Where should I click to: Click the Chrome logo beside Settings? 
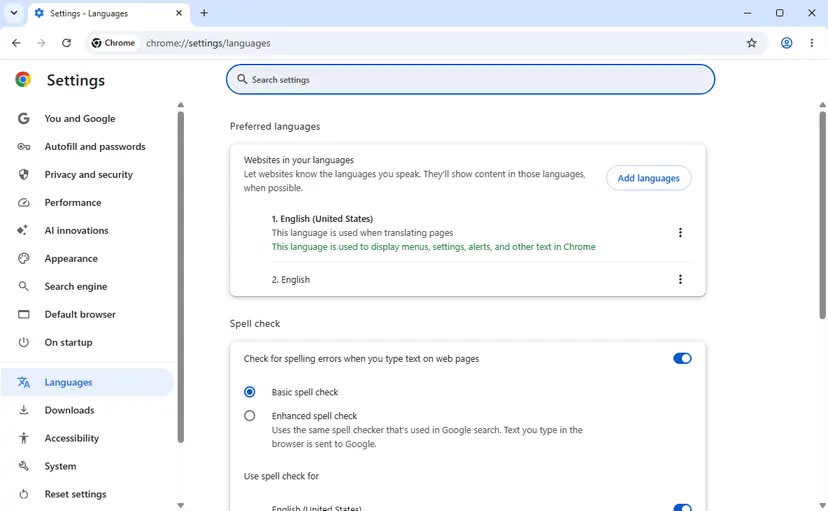[x=23, y=80]
